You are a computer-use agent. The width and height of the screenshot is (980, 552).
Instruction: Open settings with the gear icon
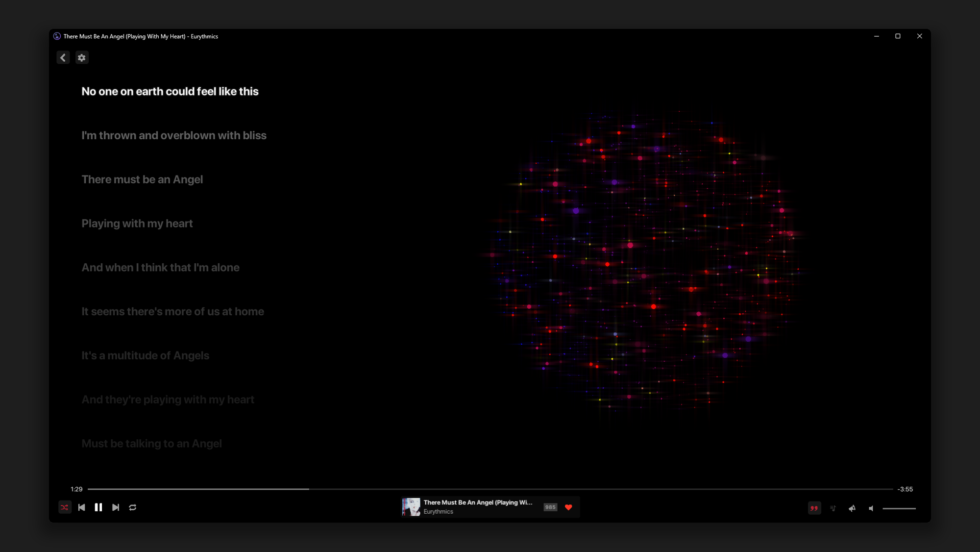[82, 58]
